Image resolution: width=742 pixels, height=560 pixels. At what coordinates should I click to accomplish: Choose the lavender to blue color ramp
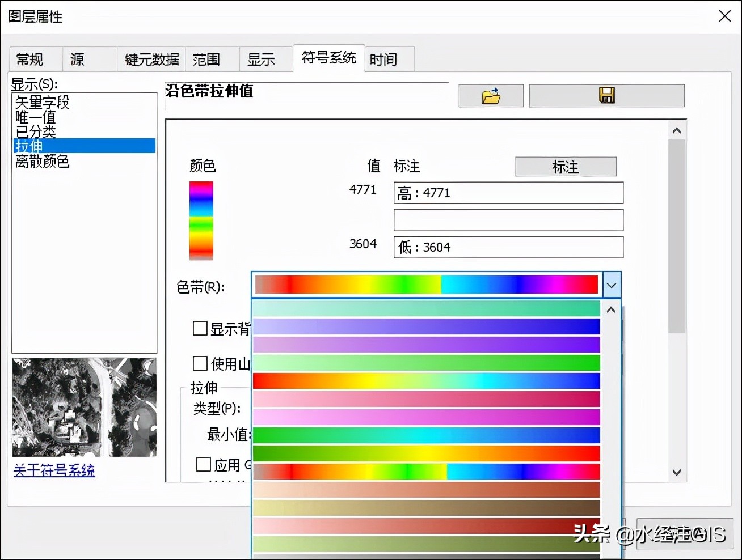[426, 326]
